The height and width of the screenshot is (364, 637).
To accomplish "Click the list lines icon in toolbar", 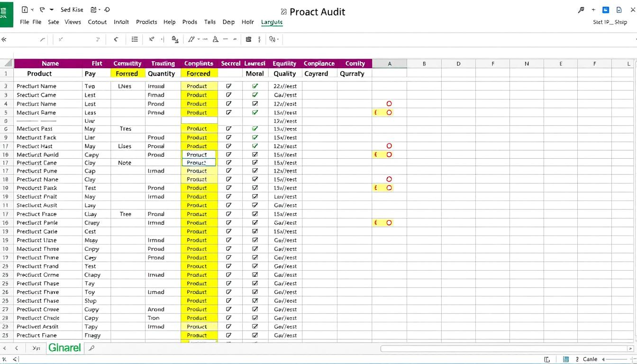I will pyautogui.click(x=135, y=39).
